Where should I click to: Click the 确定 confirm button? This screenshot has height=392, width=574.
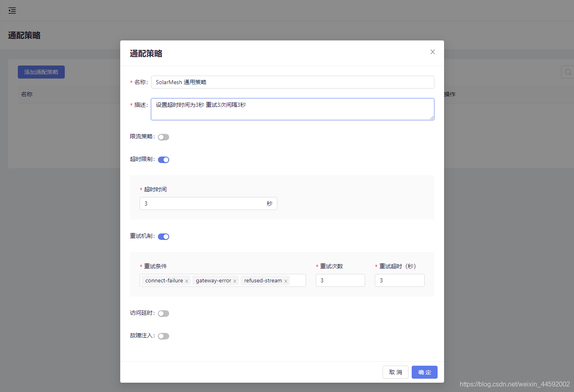pos(425,372)
